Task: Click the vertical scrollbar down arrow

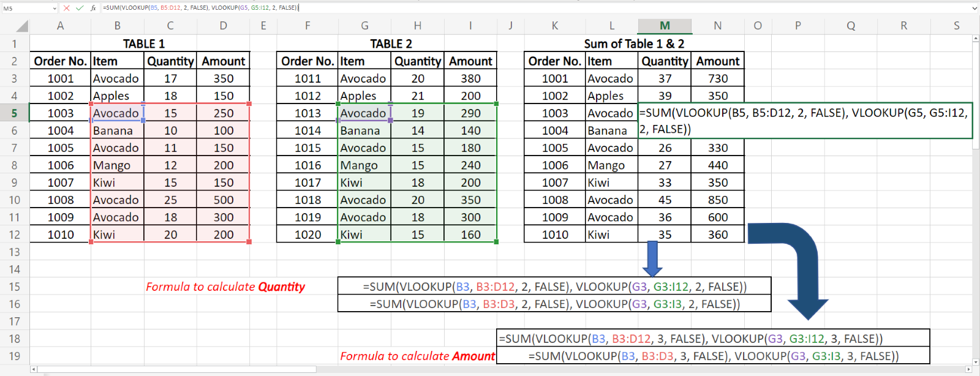Action: [975, 361]
